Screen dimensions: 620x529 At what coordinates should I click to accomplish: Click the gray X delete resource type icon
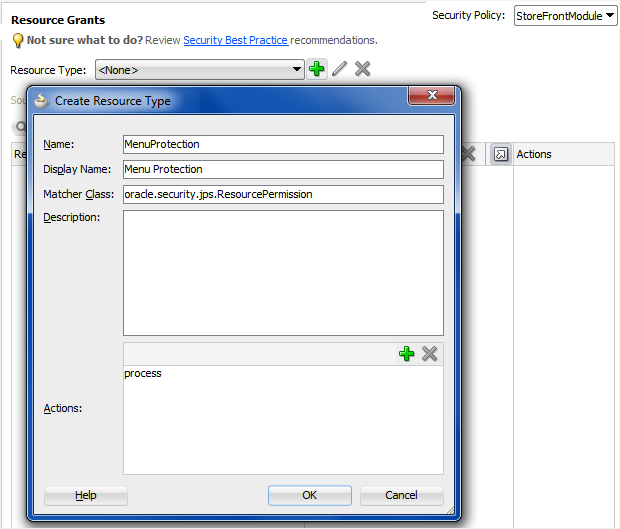[x=363, y=69]
